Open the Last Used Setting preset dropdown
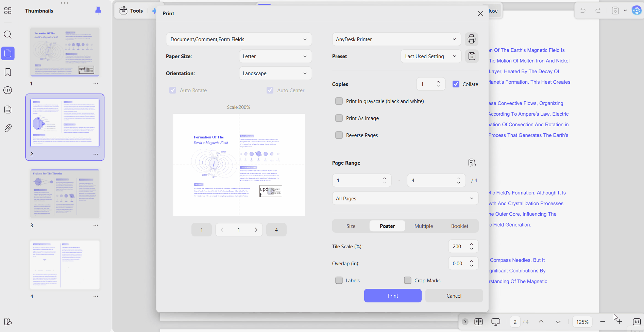This screenshot has width=644, height=332. click(x=431, y=56)
